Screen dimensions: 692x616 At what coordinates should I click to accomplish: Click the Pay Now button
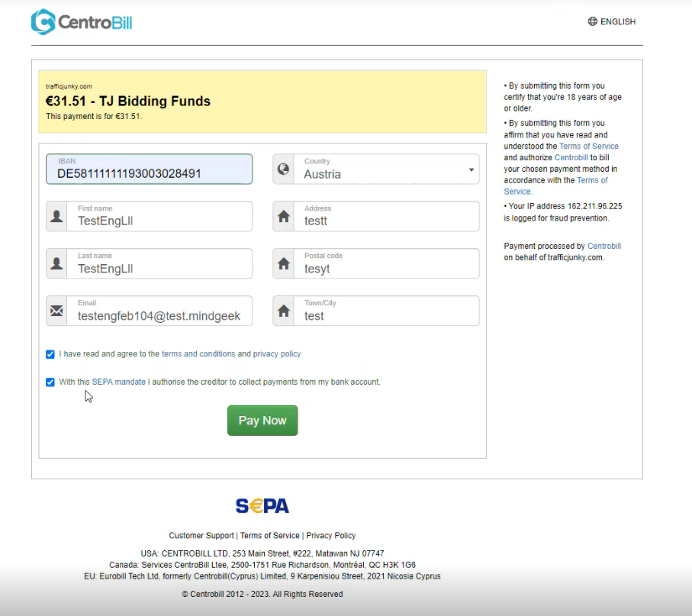[262, 421]
